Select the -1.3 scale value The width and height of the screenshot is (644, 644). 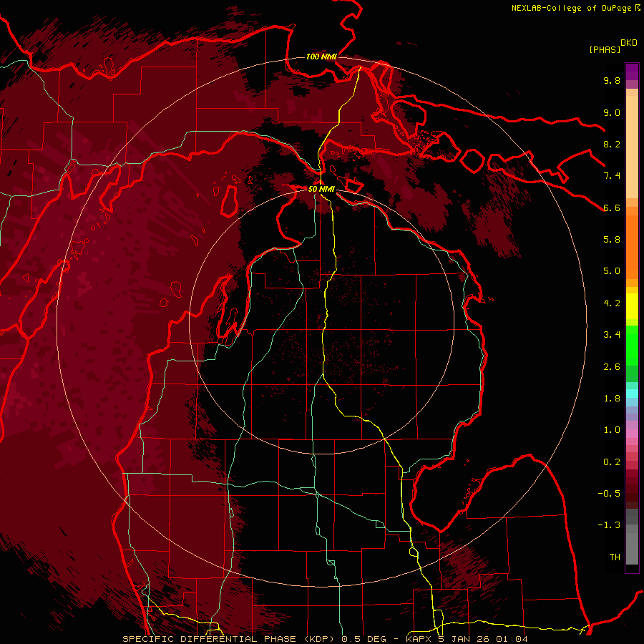tap(609, 525)
